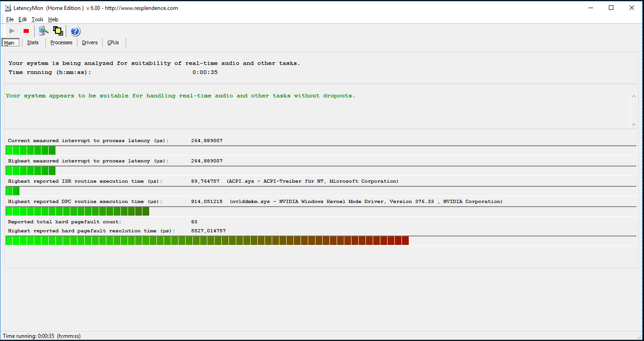Open the Tools menu
The image size is (644, 341).
point(37,19)
